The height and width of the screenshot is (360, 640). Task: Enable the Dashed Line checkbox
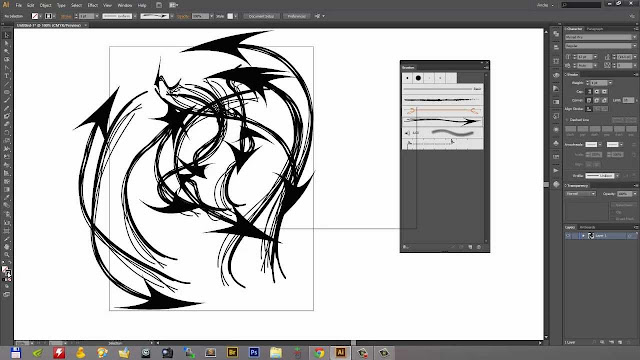(567, 120)
